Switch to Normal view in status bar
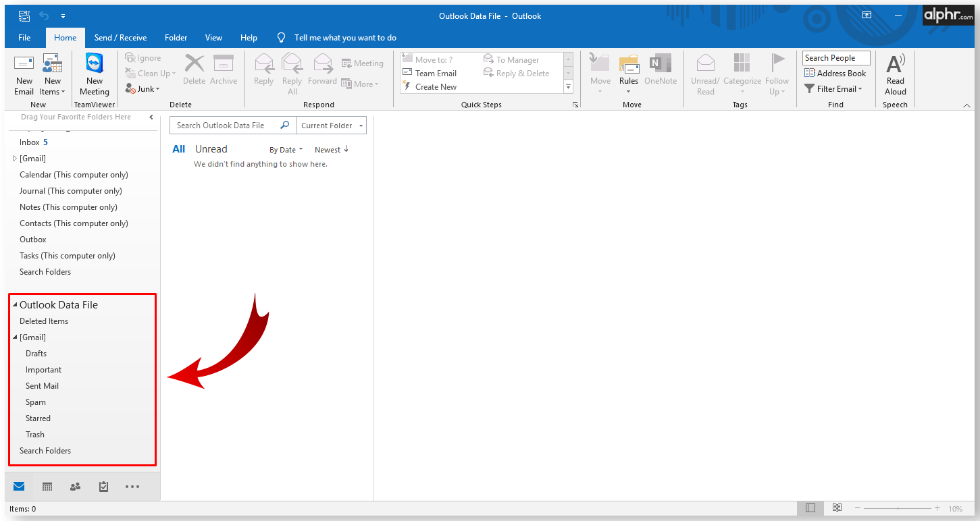980x521 pixels. [x=810, y=508]
